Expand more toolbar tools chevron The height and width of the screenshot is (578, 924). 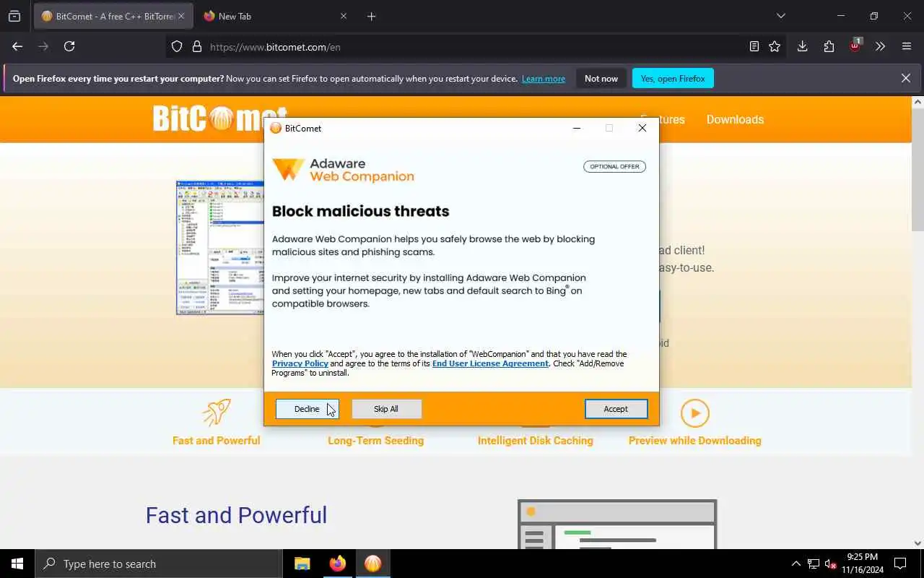pyautogui.click(x=880, y=46)
